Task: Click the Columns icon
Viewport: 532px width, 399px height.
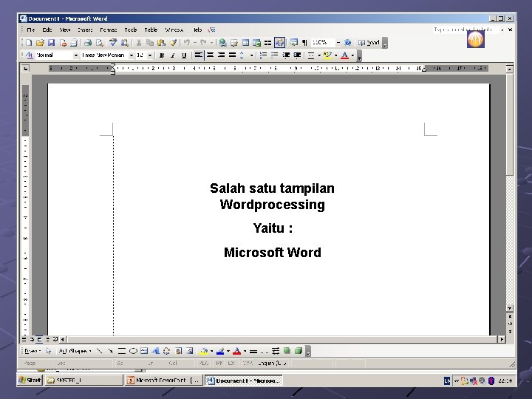Action: click(x=268, y=43)
